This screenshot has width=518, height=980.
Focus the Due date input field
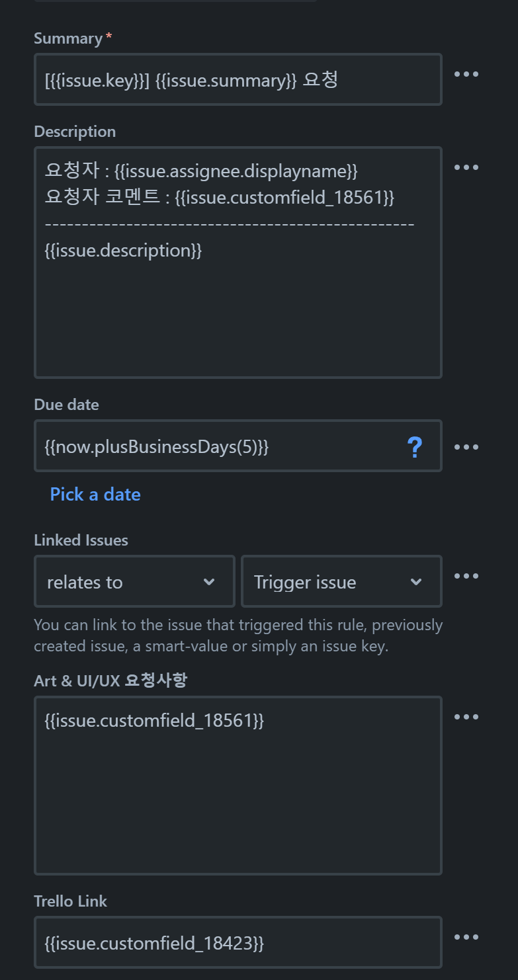(218, 447)
